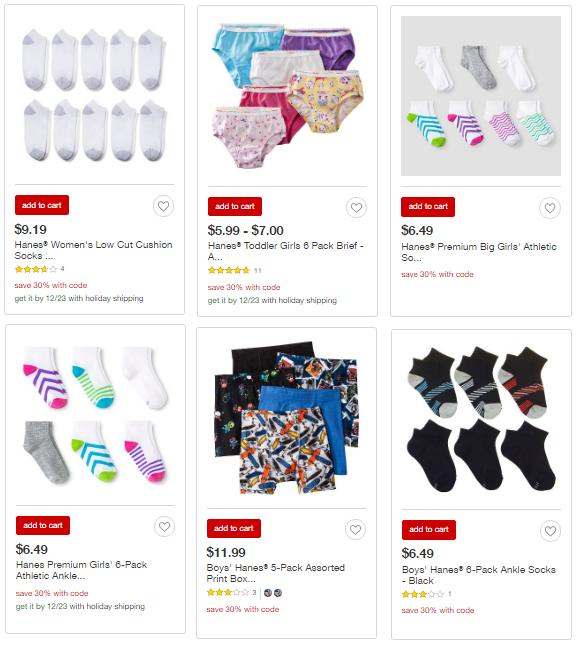
Task: View the white women's socks product image
Action: (95, 95)
